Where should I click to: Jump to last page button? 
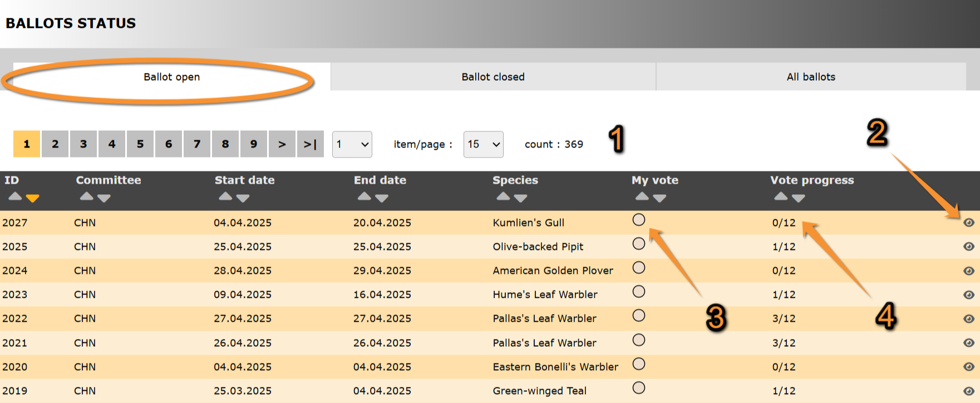click(x=310, y=144)
